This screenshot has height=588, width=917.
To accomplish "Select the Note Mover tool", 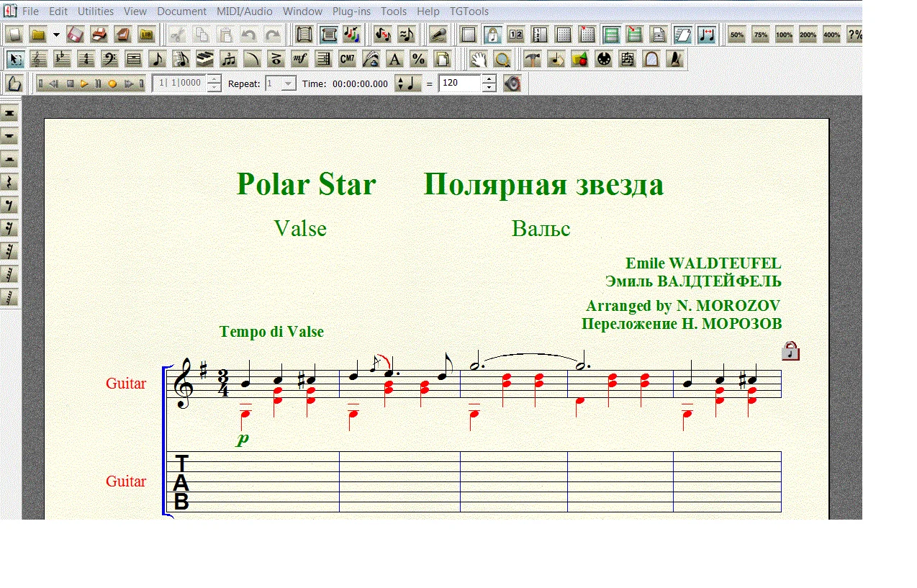I will point(556,58).
